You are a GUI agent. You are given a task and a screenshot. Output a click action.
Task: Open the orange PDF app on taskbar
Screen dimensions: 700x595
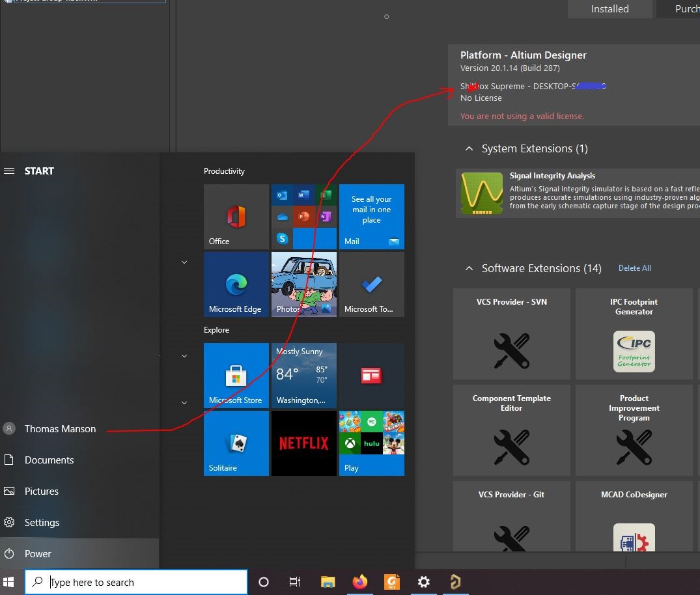click(392, 582)
